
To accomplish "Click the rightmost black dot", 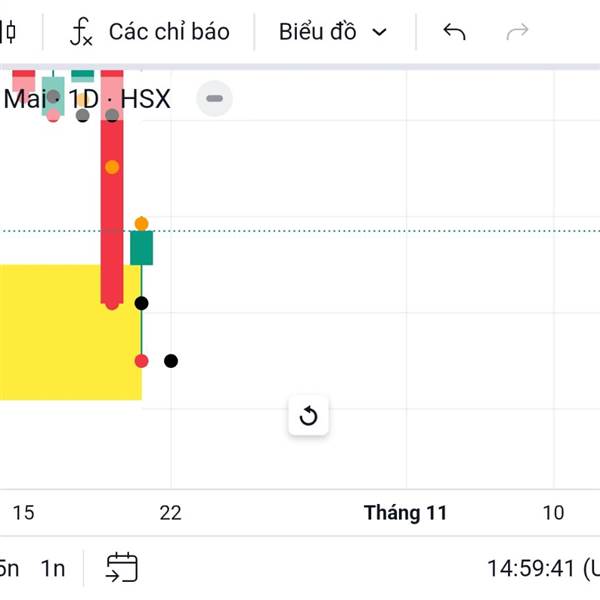I will 171,361.
